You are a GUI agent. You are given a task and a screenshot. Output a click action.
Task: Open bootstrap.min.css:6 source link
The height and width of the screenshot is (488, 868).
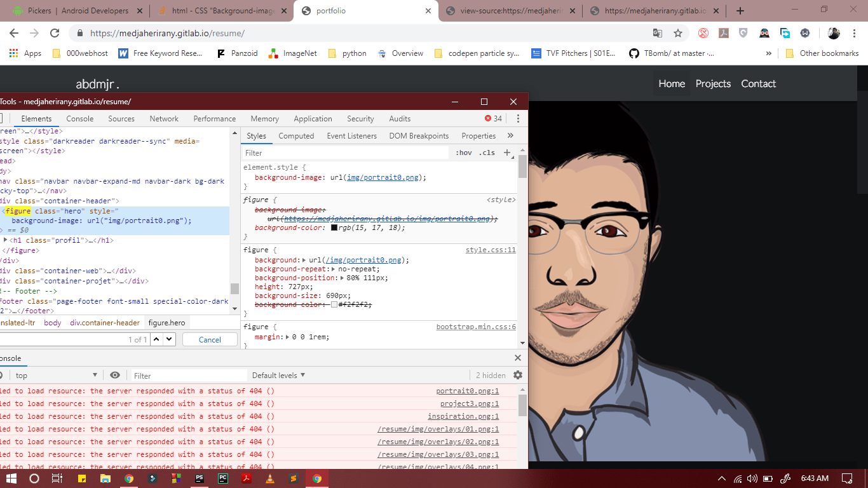point(476,327)
